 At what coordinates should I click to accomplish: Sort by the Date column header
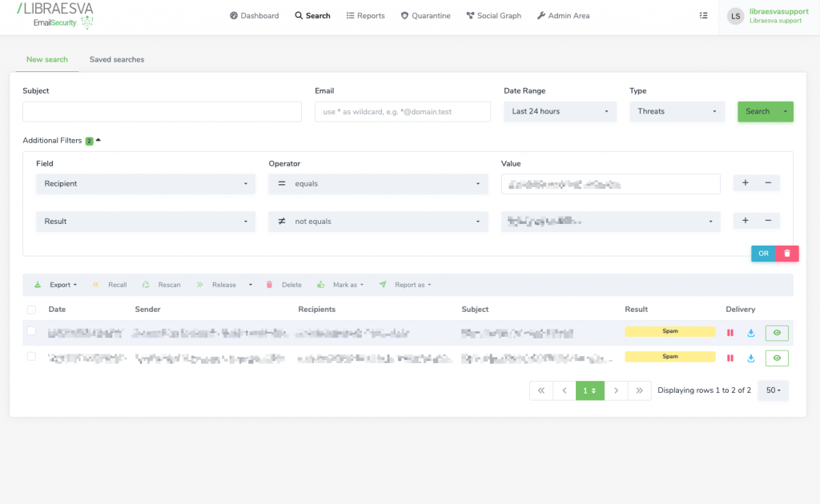click(x=57, y=309)
